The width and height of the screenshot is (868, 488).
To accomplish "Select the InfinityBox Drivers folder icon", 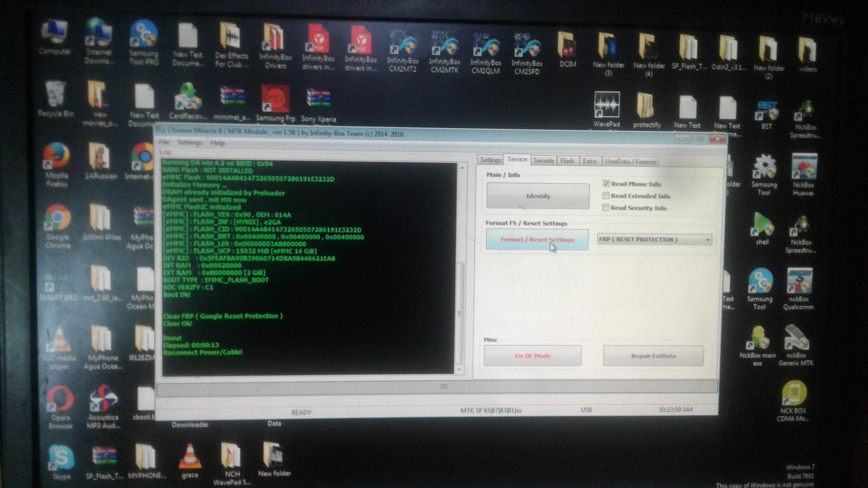I will click(x=275, y=46).
